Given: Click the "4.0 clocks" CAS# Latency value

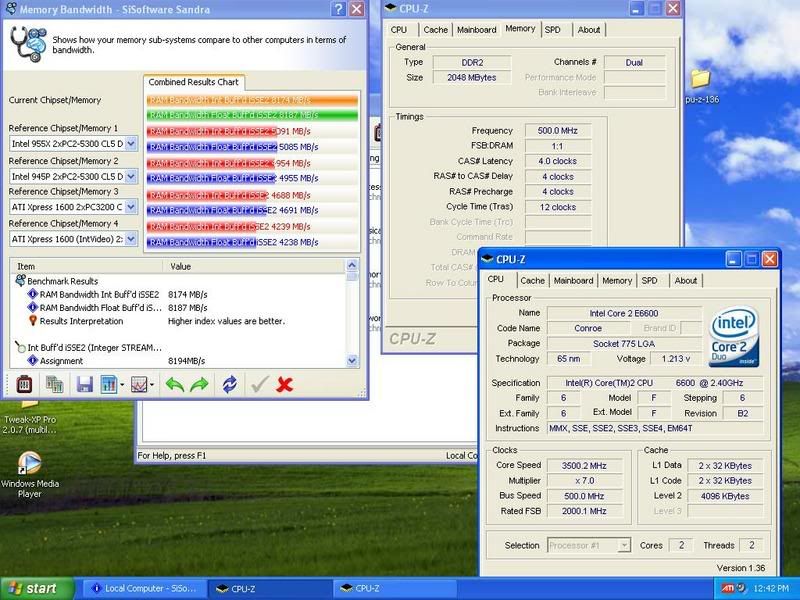Looking at the screenshot, I should [558, 161].
